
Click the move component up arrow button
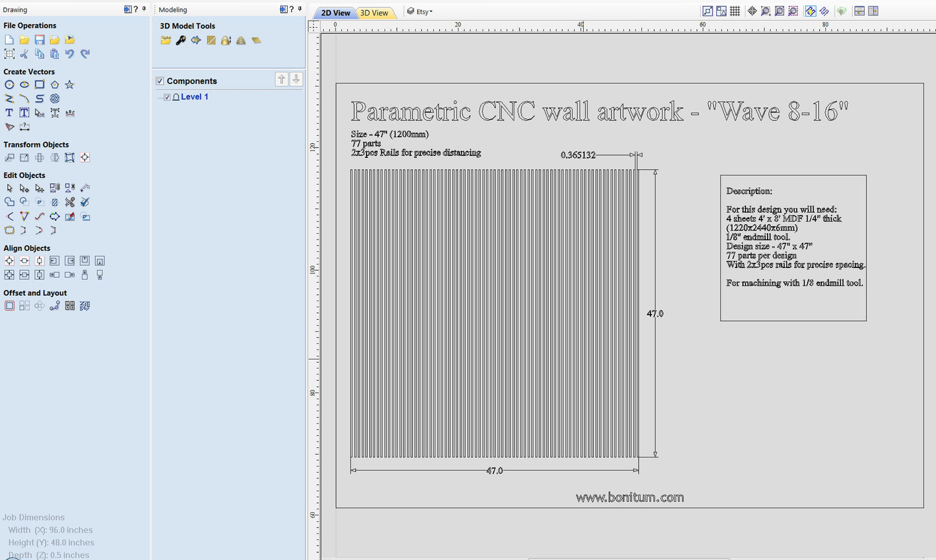pos(281,79)
